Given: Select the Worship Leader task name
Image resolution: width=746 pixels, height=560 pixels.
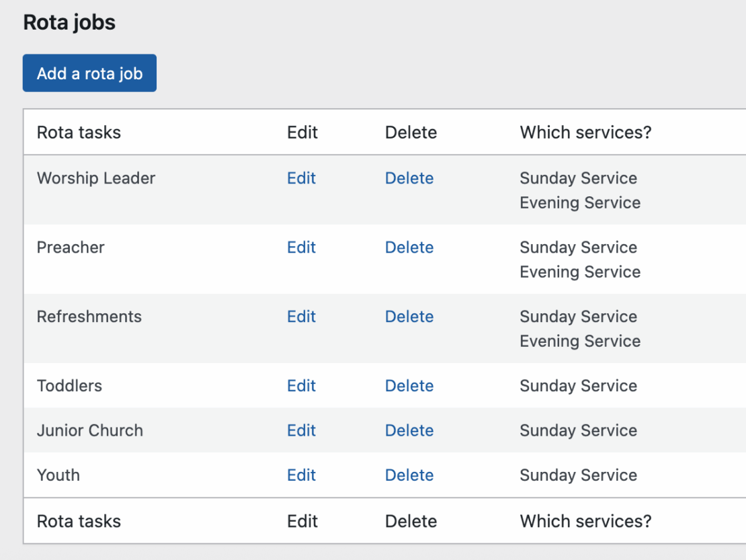Looking at the screenshot, I should 96,178.
